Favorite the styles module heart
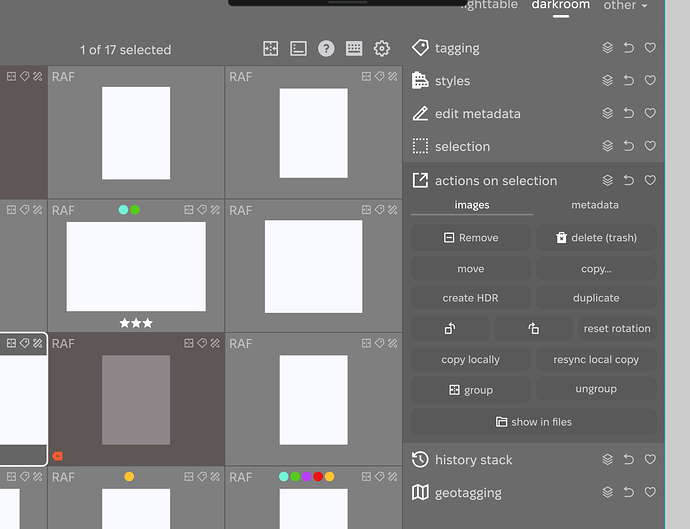Viewport: 690px width, 529px height. [650, 81]
